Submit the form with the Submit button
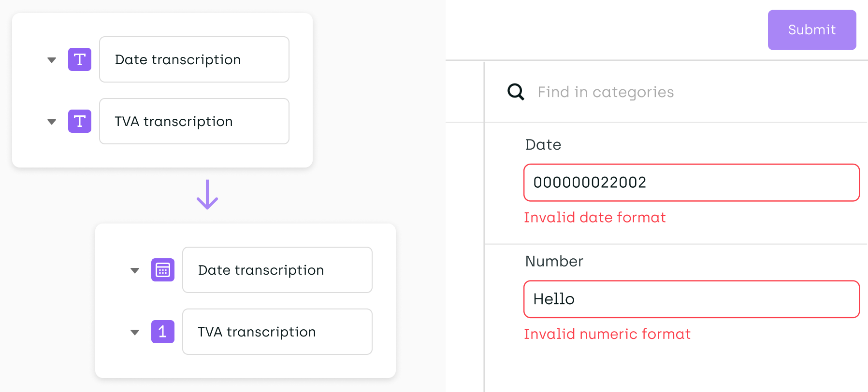The width and height of the screenshot is (868, 392). [812, 30]
